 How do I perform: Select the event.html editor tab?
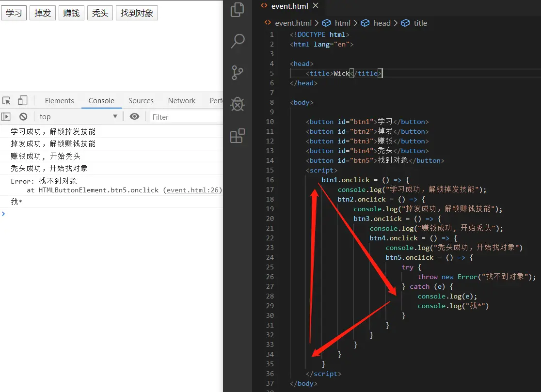click(289, 6)
